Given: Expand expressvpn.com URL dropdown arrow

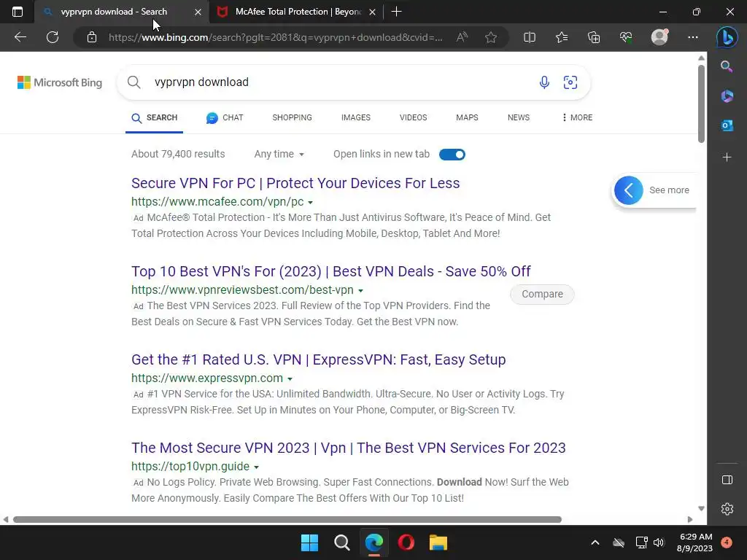Looking at the screenshot, I should [x=290, y=379].
